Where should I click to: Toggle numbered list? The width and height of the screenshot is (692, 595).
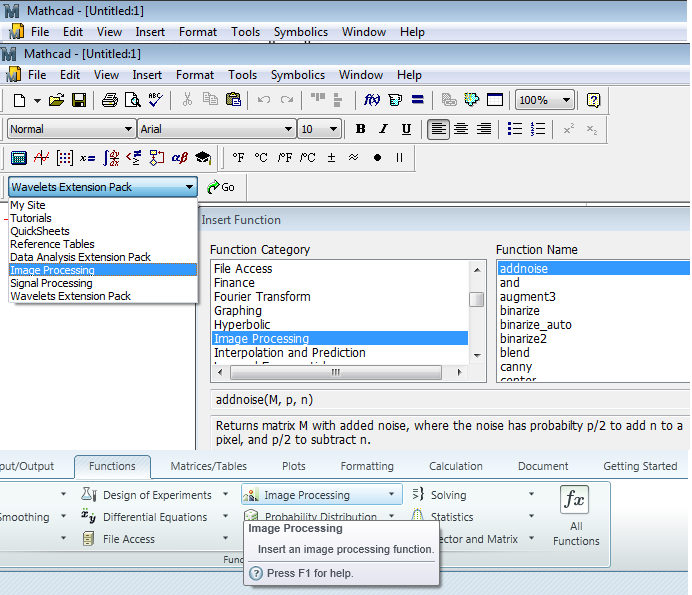(538, 129)
